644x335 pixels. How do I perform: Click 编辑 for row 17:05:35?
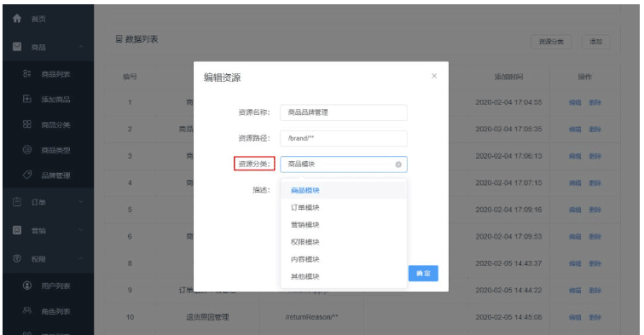[x=575, y=130]
